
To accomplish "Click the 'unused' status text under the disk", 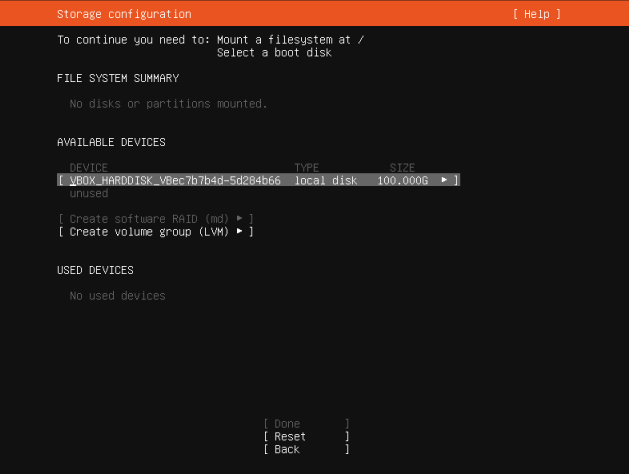I will [89, 193].
